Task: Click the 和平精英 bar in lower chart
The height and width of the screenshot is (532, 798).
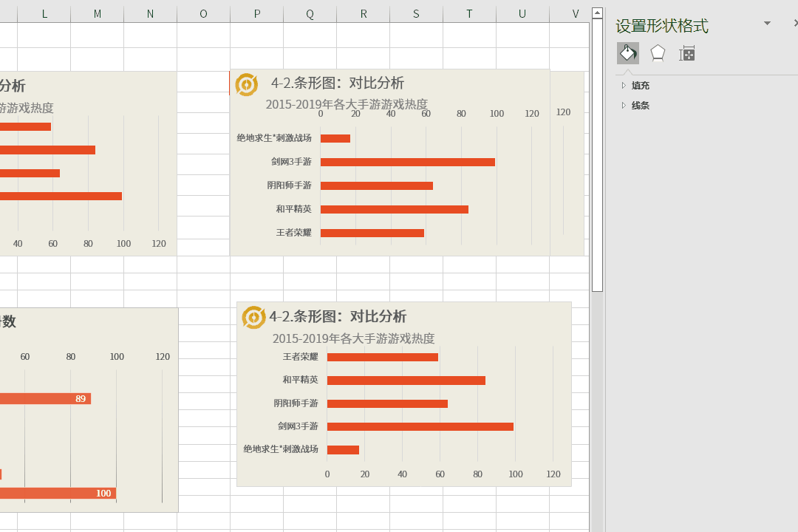Action: click(406, 381)
